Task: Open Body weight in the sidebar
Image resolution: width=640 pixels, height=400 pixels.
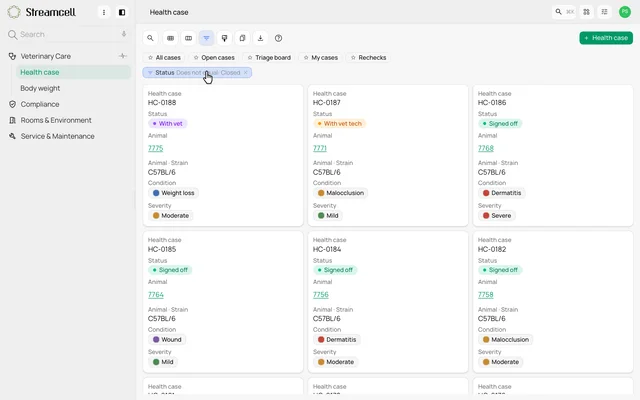Action: click(x=40, y=88)
